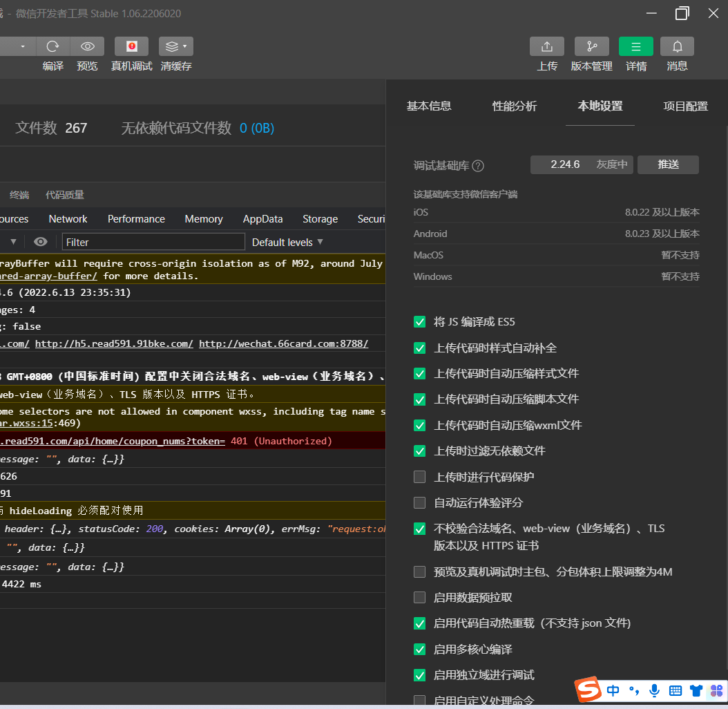Click the Sogou input method logo
Image resolution: width=728 pixels, height=709 pixels.
588,689
